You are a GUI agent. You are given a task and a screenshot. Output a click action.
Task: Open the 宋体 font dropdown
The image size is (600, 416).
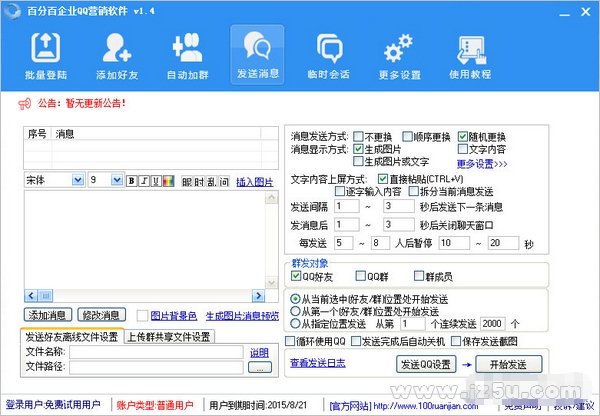coord(78,180)
